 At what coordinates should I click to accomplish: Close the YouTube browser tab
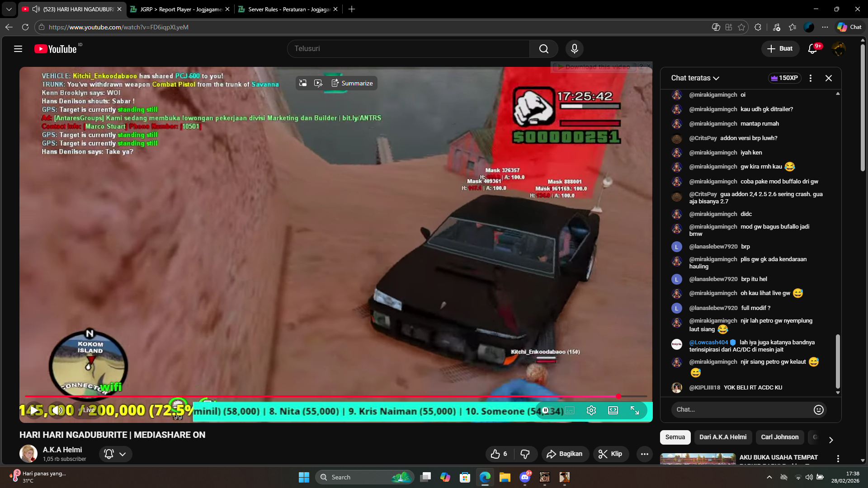click(119, 9)
